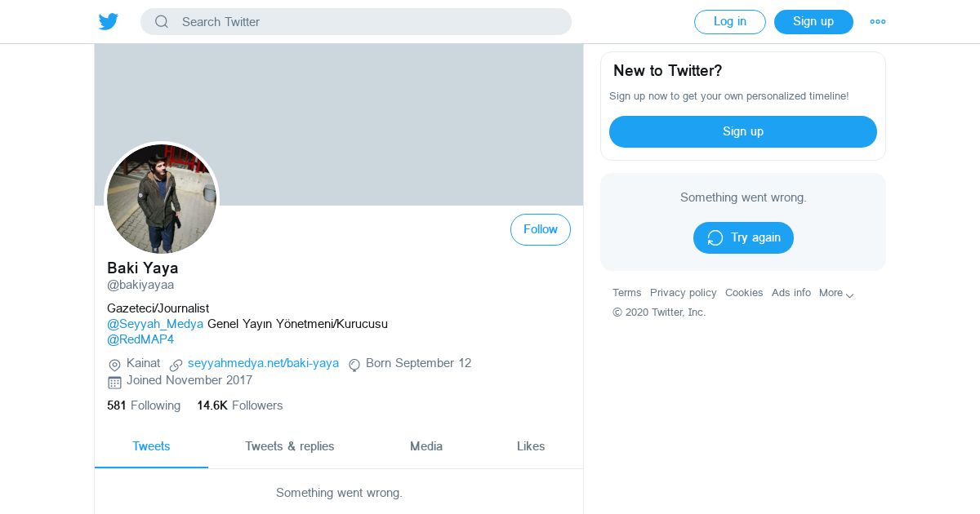
Task: Follow Baki Yaya
Action: (541, 229)
